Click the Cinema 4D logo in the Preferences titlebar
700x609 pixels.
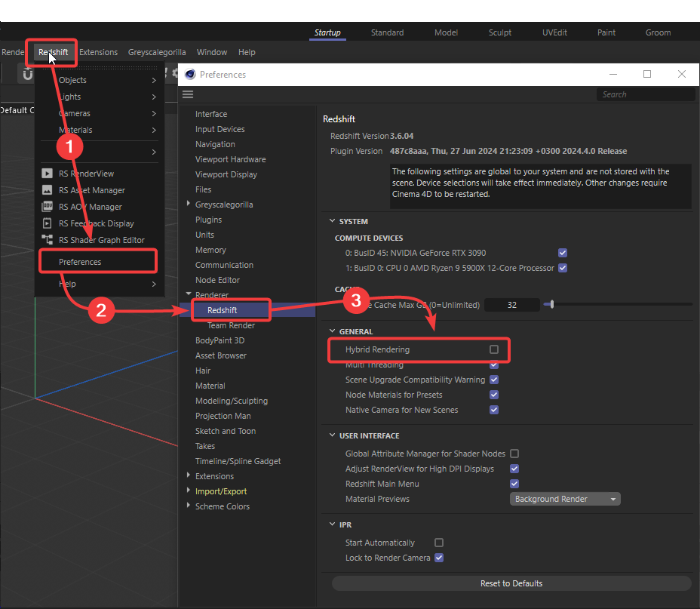point(189,74)
